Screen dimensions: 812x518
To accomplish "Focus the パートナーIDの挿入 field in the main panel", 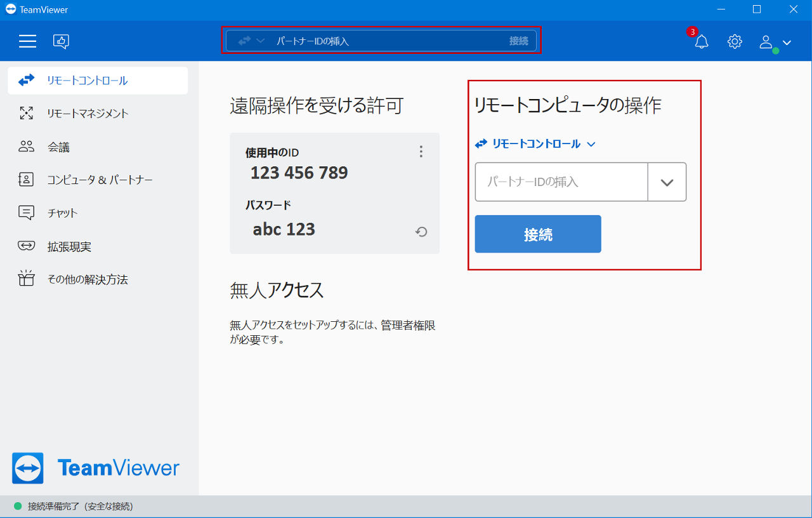I will [x=561, y=182].
